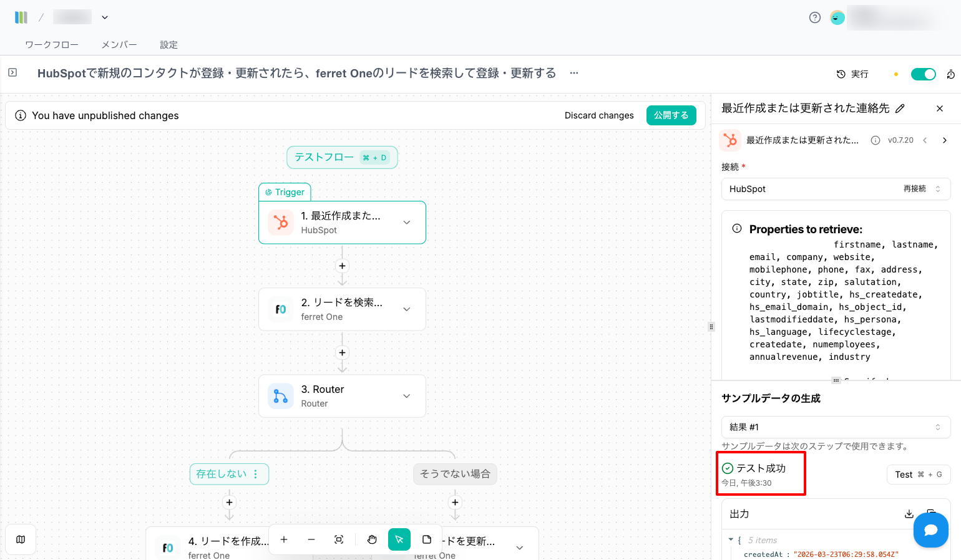
Task: Select the hand pan tool in canvas toolbar
Action: [372, 539]
